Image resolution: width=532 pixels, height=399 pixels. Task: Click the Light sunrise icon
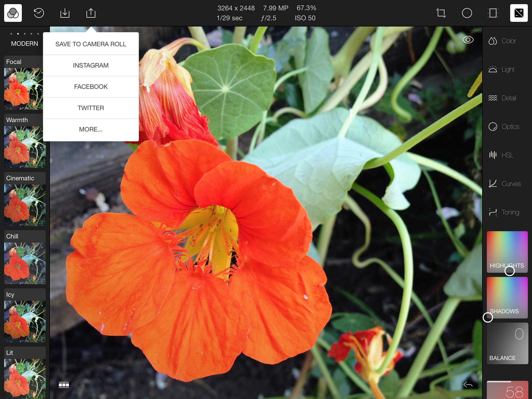[493, 69]
